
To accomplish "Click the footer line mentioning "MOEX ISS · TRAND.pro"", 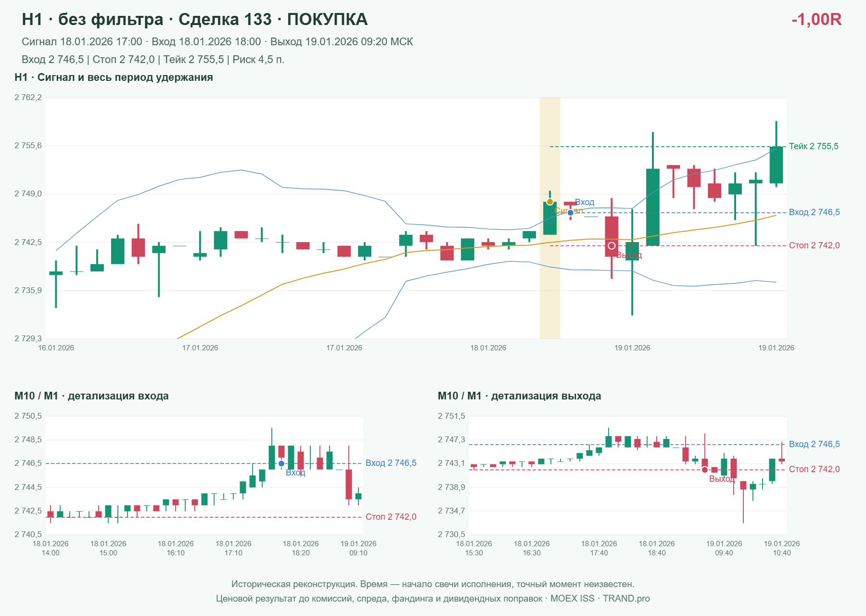I will point(433,599).
